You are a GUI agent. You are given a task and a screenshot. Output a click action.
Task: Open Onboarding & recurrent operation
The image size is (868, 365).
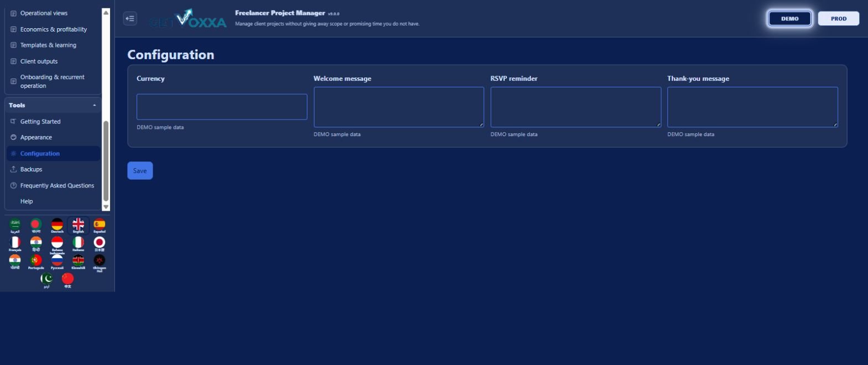point(52,81)
